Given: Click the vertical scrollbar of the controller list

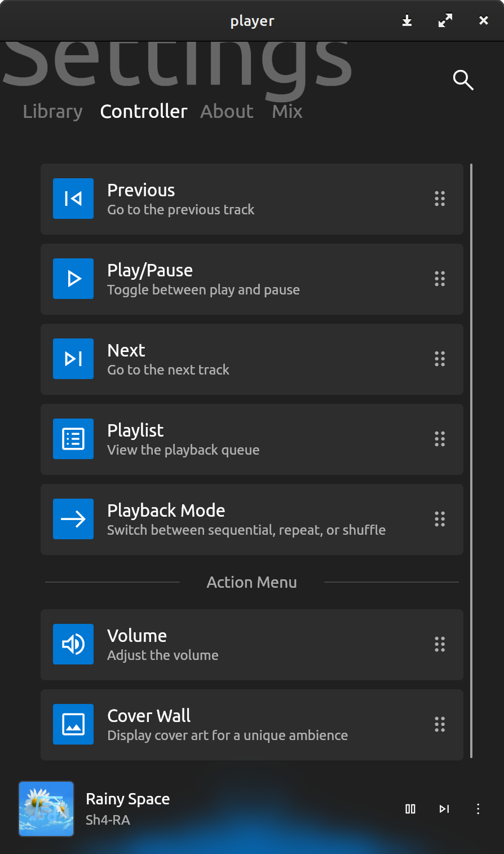Looking at the screenshot, I should [x=471, y=461].
